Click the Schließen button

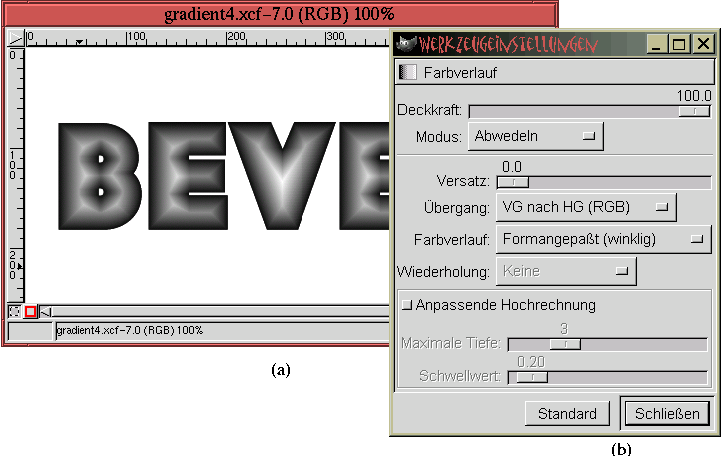(667, 414)
